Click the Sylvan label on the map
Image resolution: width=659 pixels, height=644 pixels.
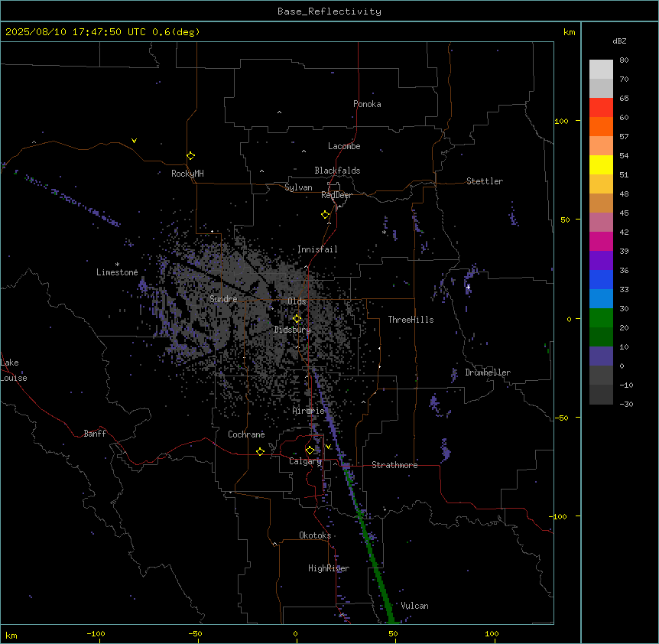click(298, 187)
